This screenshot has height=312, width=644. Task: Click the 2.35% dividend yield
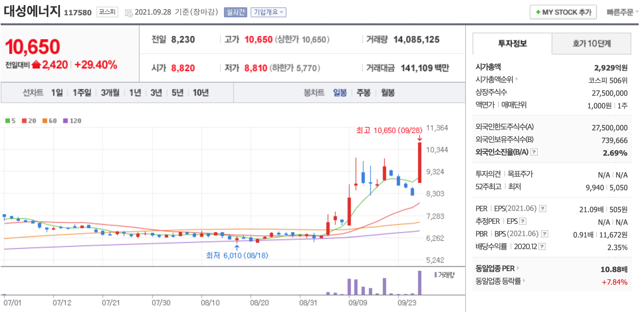[x=617, y=247]
